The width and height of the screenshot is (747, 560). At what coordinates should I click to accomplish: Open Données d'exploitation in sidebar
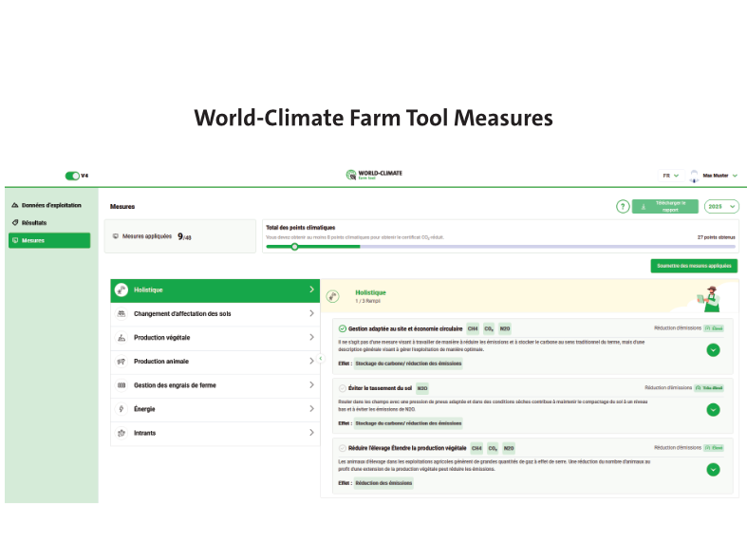click(51, 205)
